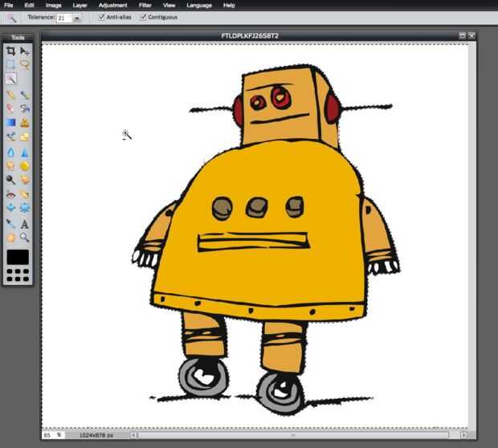The image size is (498, 448).
Task: Select the Move tool
Action: tap(24, 51)
